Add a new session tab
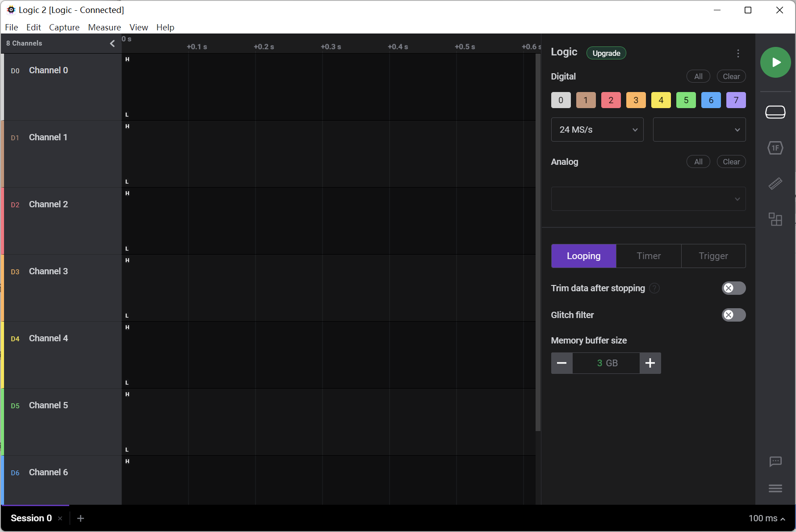The image size is (796, 532). (x=80, y=518)
